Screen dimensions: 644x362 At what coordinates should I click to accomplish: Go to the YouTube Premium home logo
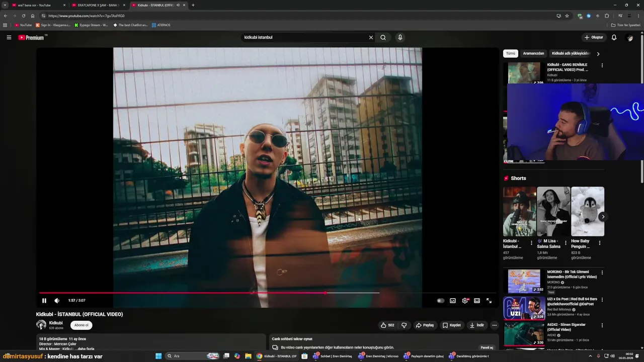pos(31,37)
